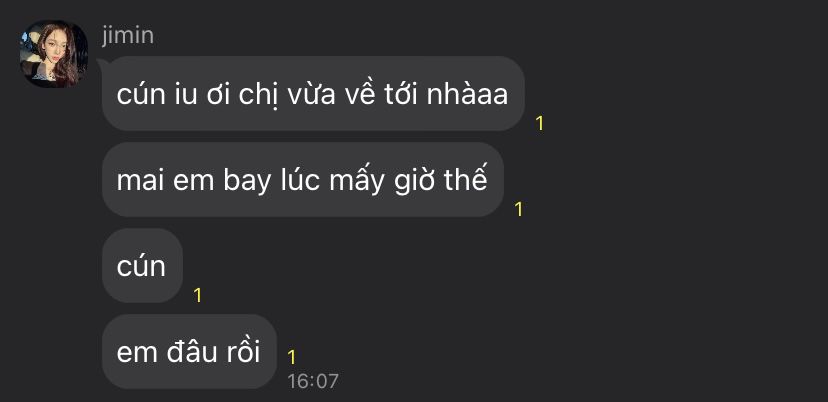Click the unread count beside "cún" bubble
828x402 pixels.
click(x=197, y=295)
